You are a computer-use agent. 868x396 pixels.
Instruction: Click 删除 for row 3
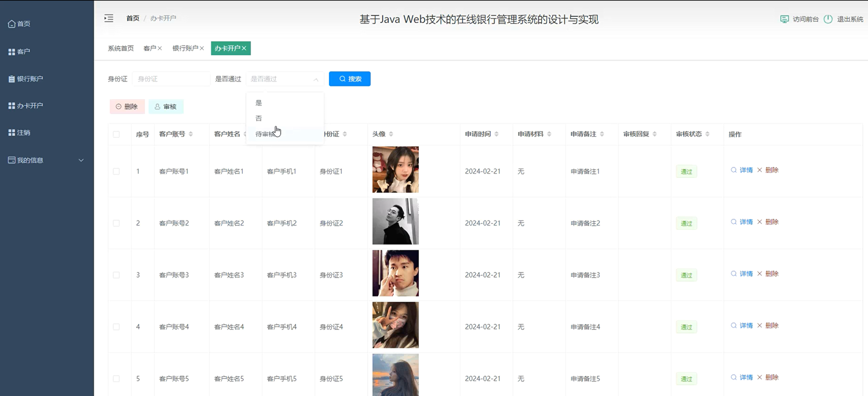[x=768, y=274]
